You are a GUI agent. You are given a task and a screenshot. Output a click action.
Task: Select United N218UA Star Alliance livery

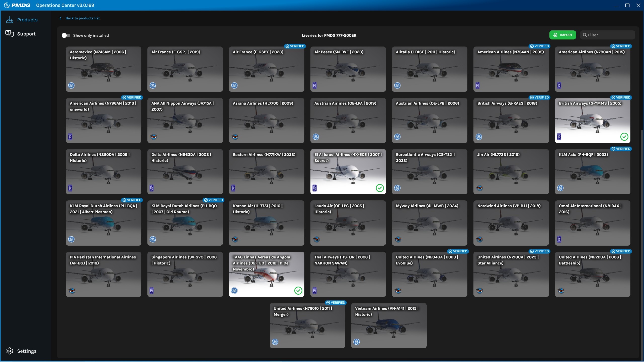tap(511, 274)
